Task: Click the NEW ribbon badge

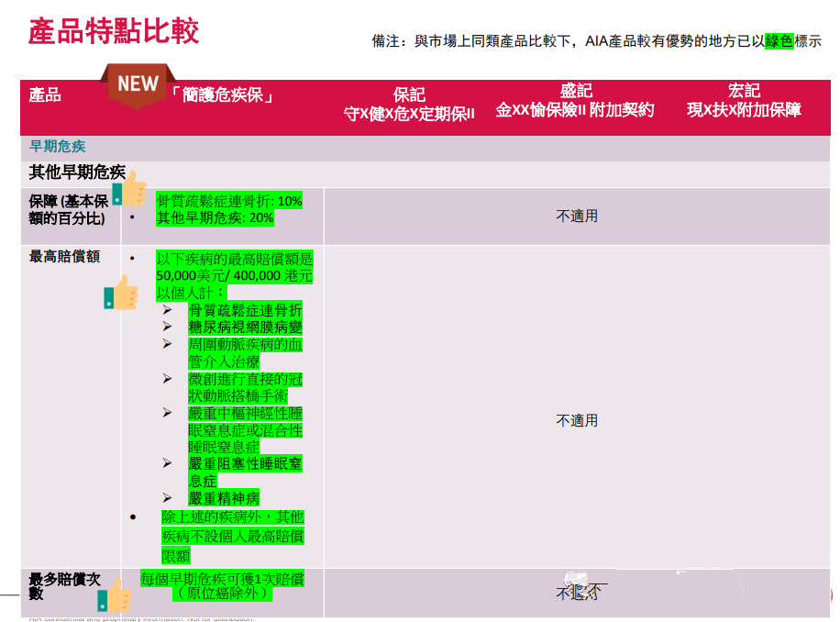Action: click(138, 84)
